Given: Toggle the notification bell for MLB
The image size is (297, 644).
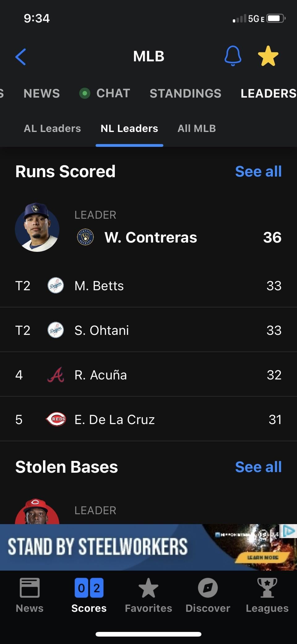Looking at the screenshot, I should click(x=233, y=56).
